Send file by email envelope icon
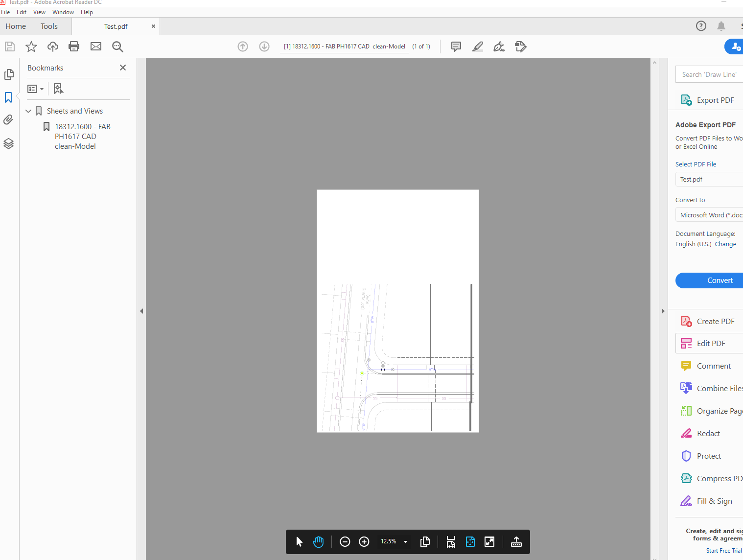The width and height of the screenshot is (743, 560). click(96, 47)
